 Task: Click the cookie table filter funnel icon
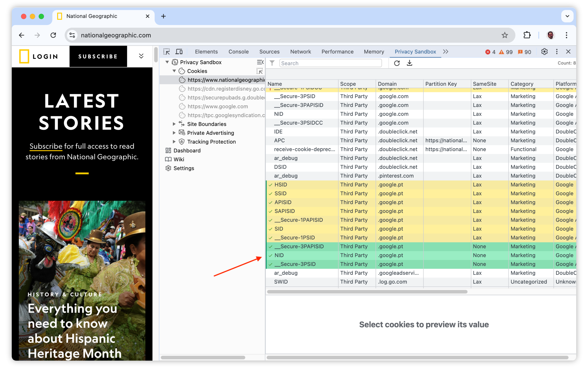pyautogui.click(x=272, y=63)
